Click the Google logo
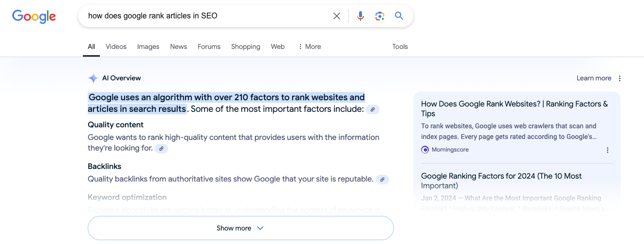 pyautogui.click(x=34, y=16)
